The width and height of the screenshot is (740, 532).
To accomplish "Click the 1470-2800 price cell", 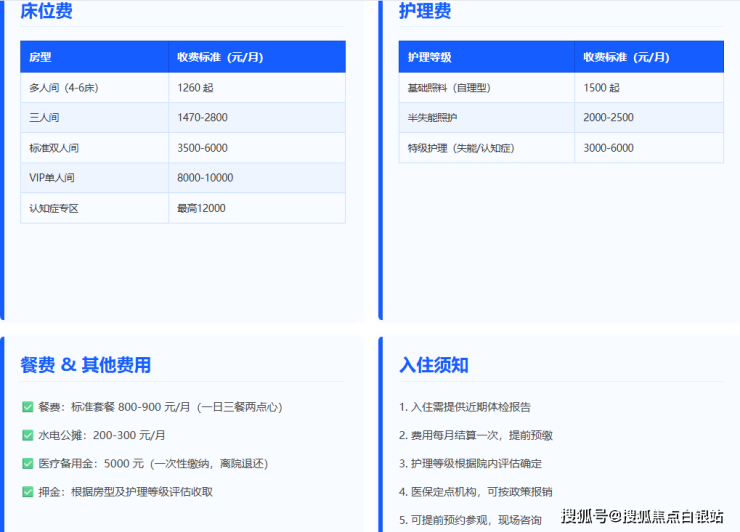I will (x=257, y=118).
